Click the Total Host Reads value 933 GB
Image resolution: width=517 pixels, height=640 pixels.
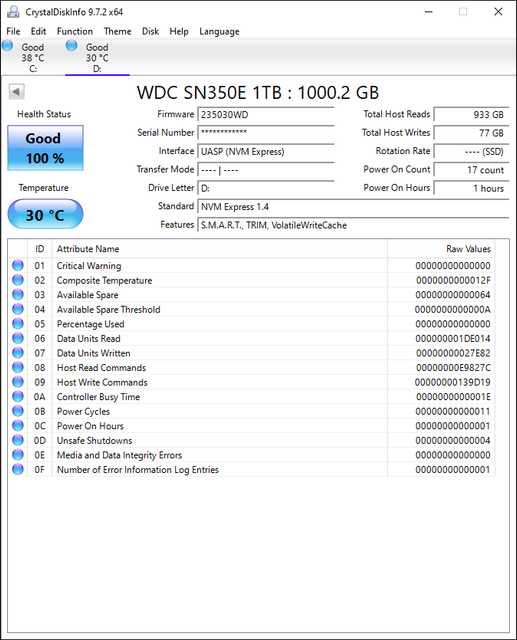tap(471, 115)
